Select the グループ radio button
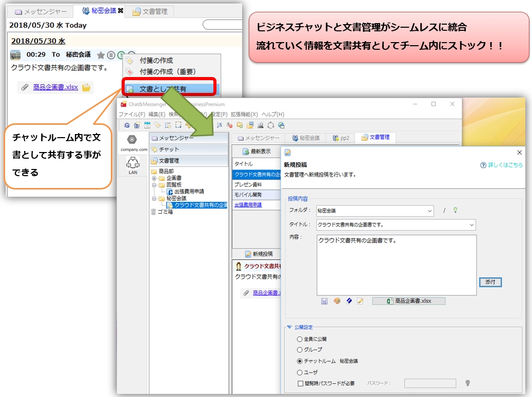532x397 pixels. pos(300,350)
